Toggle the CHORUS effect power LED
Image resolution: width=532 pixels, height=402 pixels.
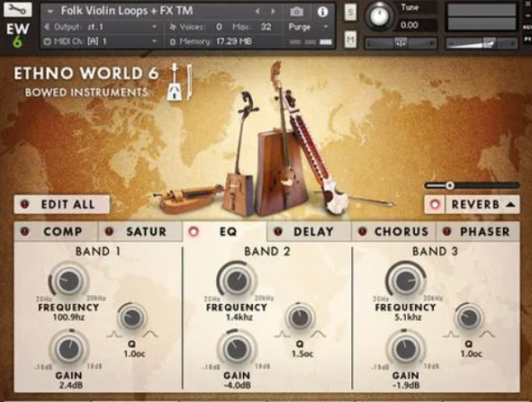coord(363,231)
